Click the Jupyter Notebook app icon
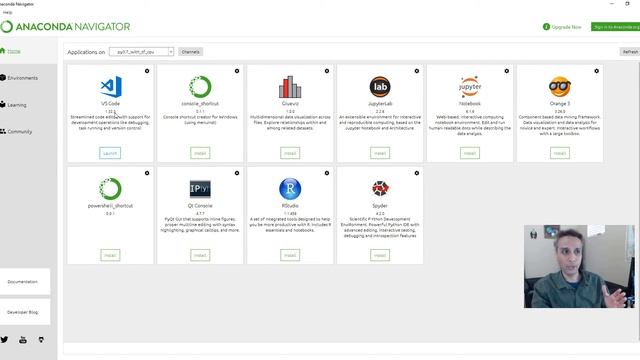Screen dimensions: 640x360 coord(470,87)
